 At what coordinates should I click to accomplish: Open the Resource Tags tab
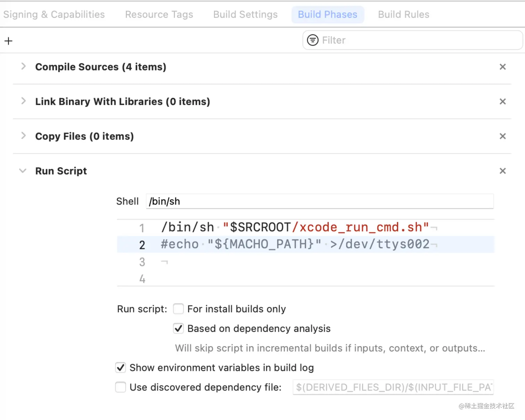point(159,15)
